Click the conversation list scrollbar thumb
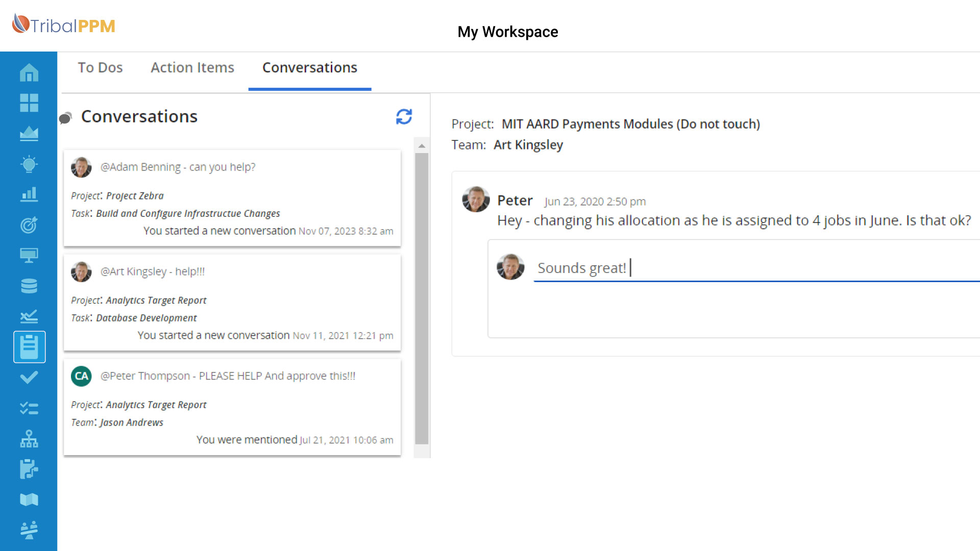The width and height of the screenshot is (980, 551). (422, 299)
